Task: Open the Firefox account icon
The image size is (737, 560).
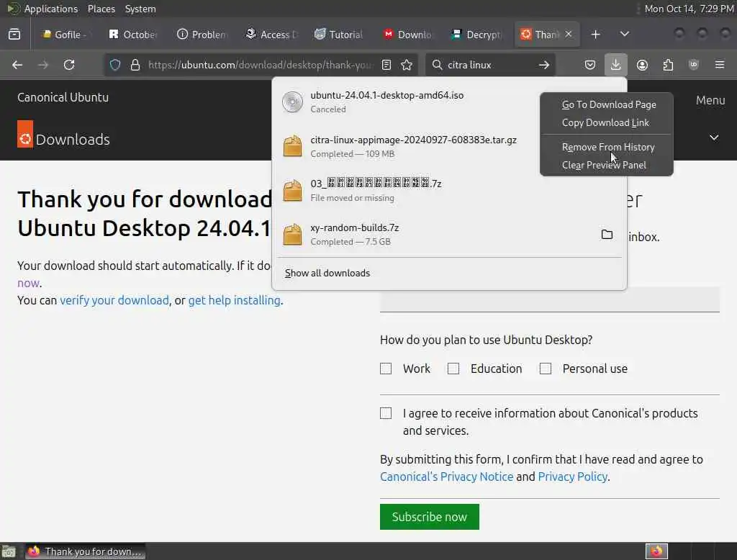Action: coord(642,65)
